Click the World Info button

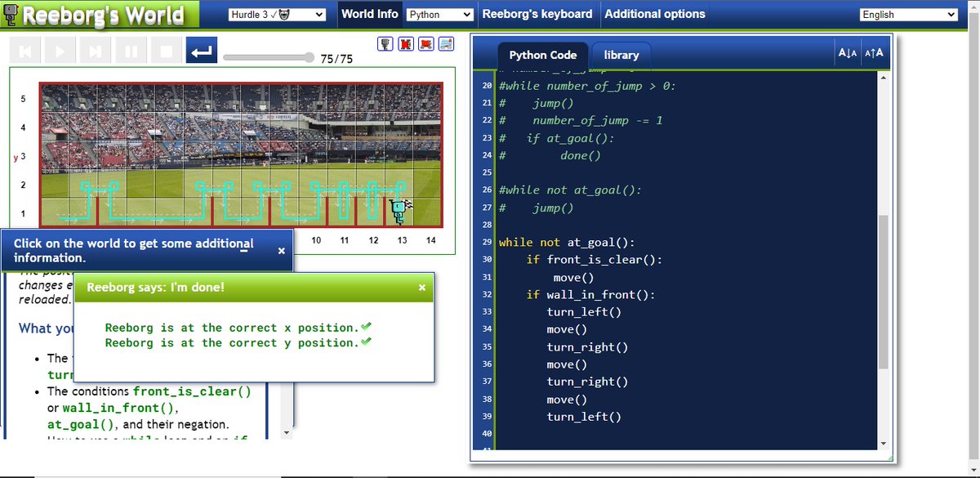click(369, 14)
